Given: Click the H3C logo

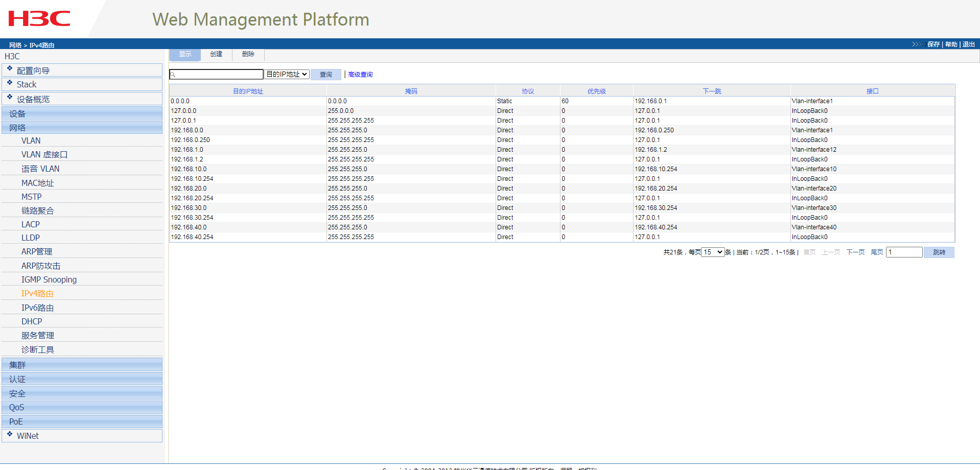Looking at the screenshot, I should [x=39, y=19].
